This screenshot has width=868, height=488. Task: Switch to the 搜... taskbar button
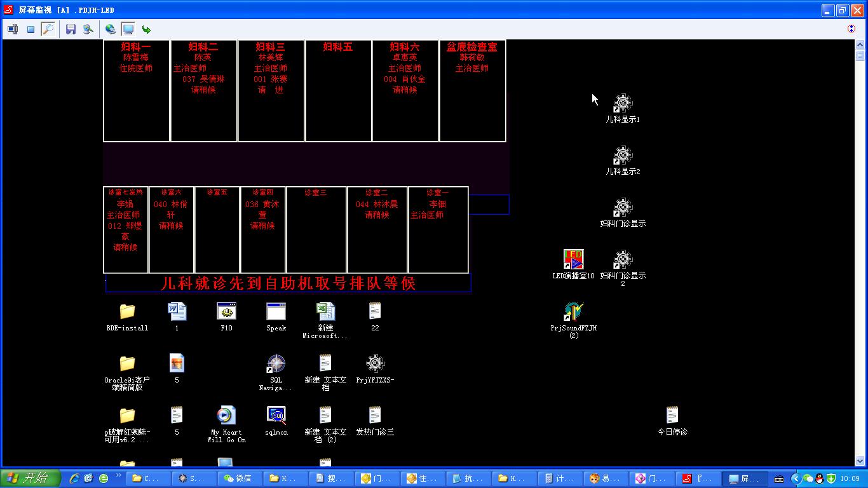point(332,478)
